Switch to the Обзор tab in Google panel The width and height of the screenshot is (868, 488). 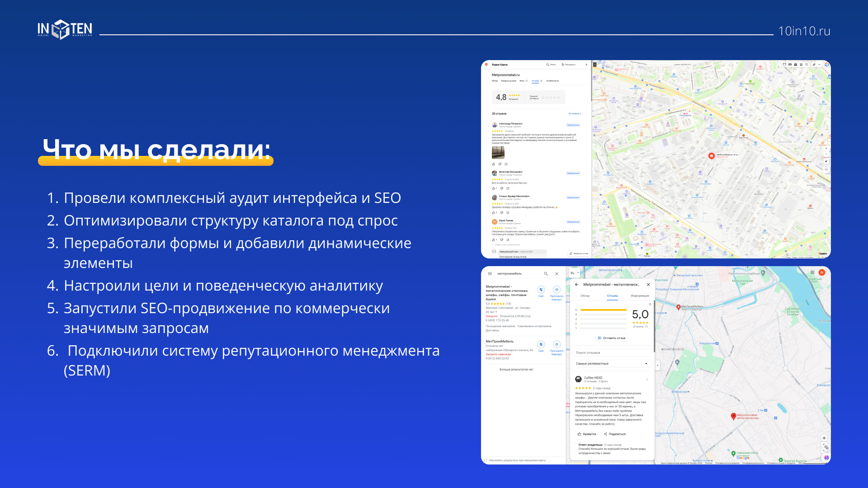585,296
